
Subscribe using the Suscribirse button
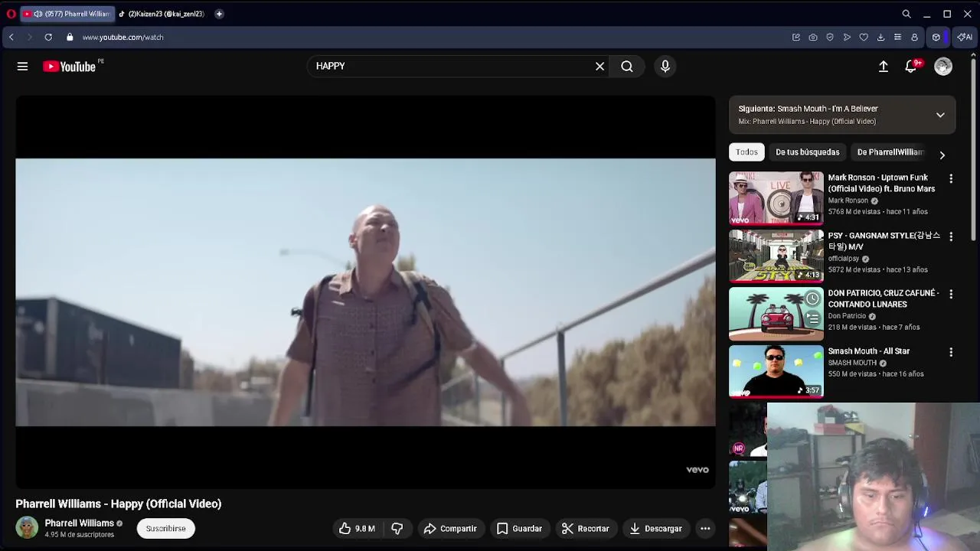(x=165, y=529)
